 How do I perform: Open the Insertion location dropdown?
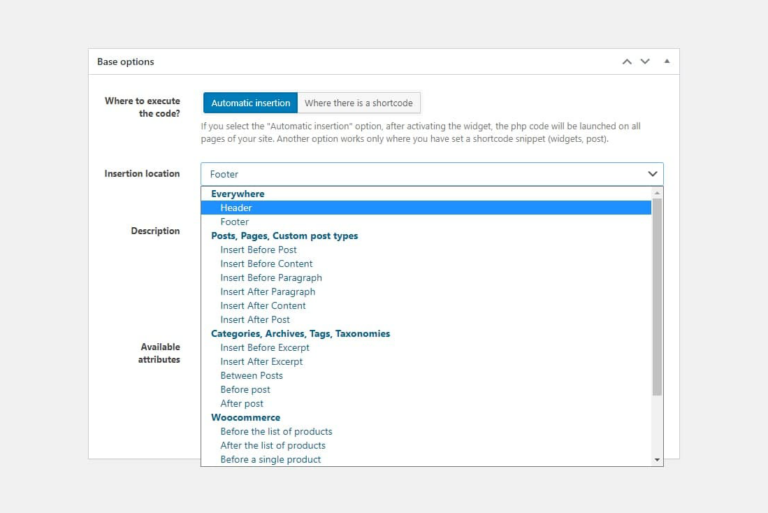(431, 174)
